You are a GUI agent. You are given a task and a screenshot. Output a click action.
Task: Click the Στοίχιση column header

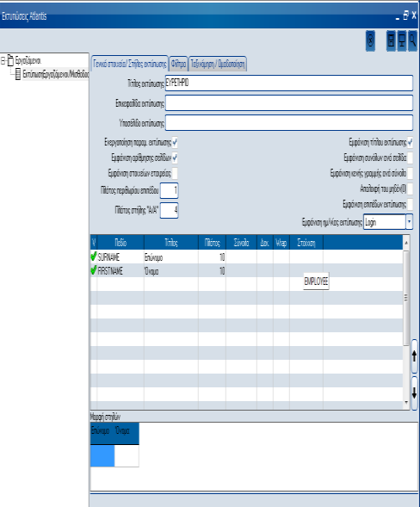point(306,243)
